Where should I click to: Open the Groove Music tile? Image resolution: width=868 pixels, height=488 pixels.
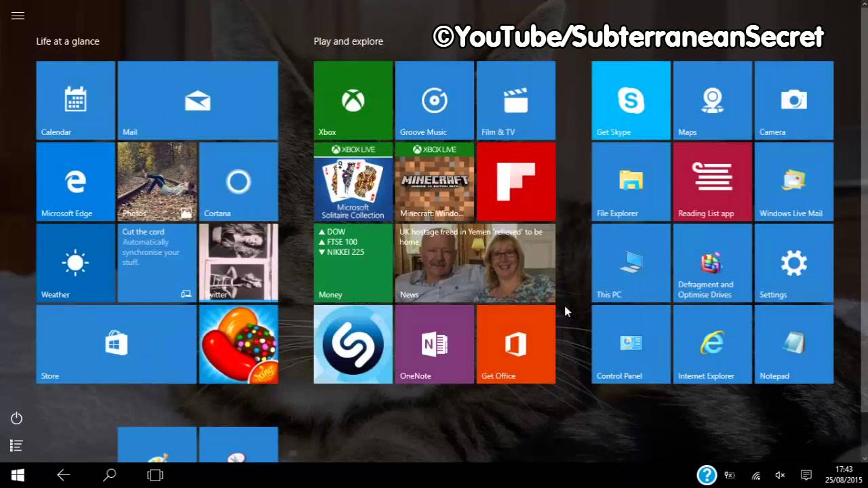click(434, 100)
